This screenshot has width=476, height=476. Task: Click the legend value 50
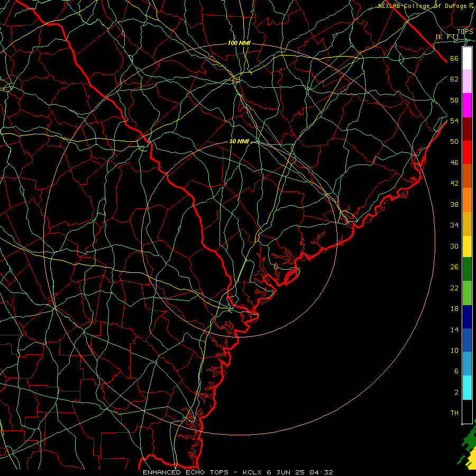tap(454, 141)
